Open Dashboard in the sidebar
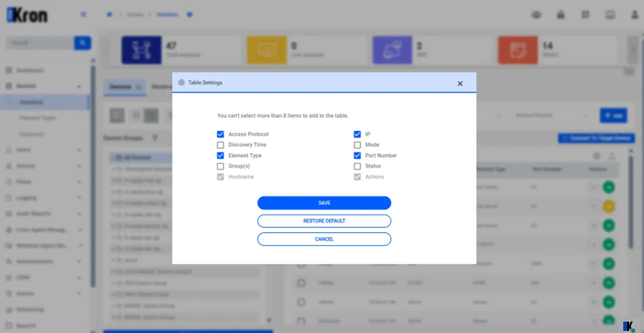The width and height of the screenshot is (644, 333). tap(29, 70)
